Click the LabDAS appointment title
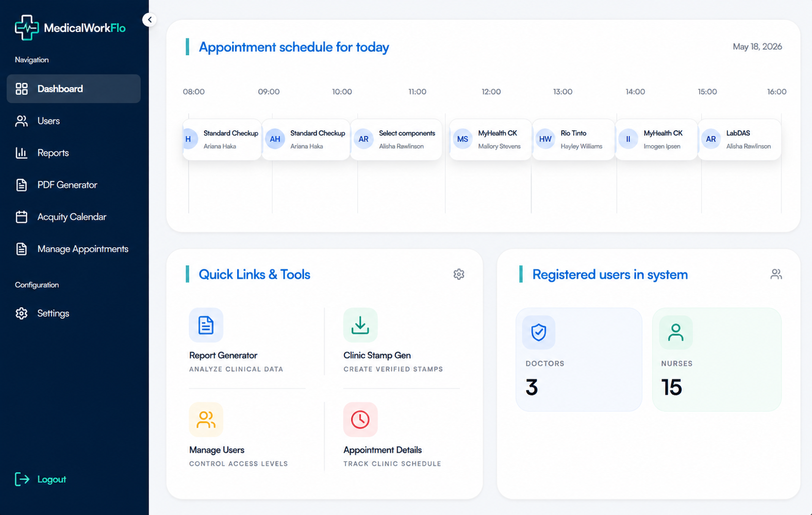The image size is (812, 515). (738, 133)
